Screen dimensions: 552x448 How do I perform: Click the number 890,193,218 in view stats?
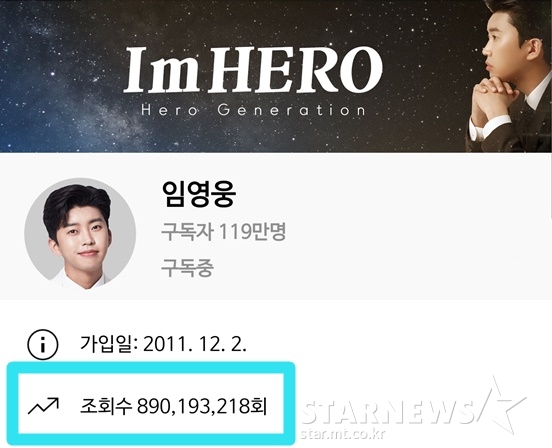coord(194,408)
